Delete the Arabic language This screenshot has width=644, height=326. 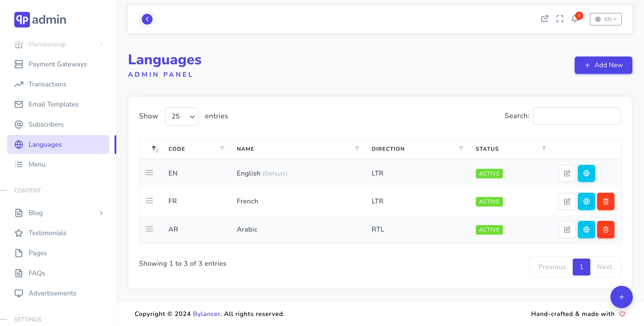click(x=606, y=230)
